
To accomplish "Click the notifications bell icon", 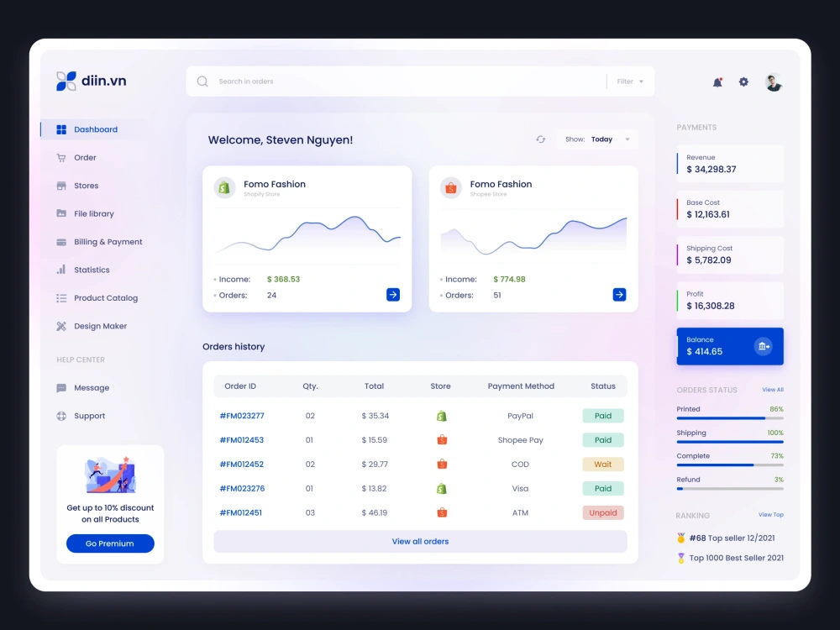I will [717, 81].
